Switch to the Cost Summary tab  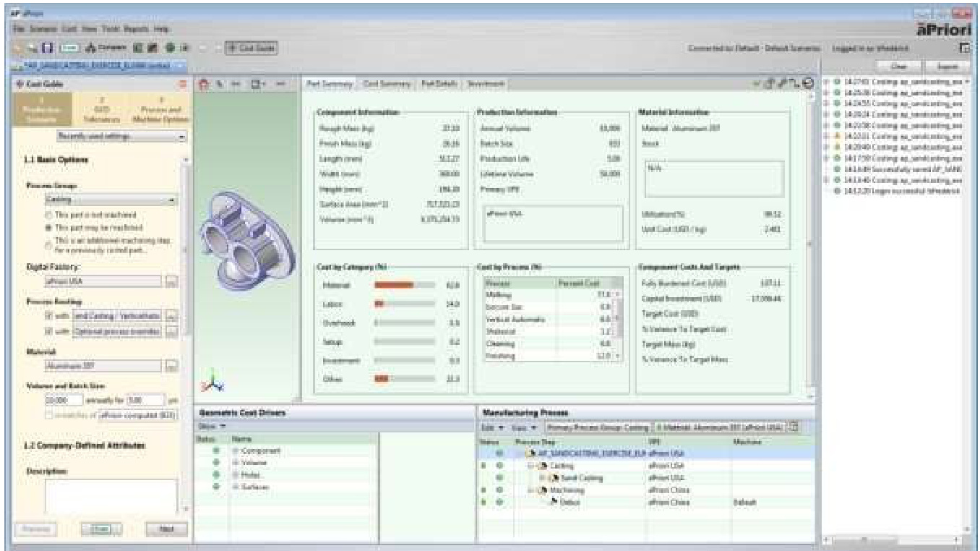click(x=387, y=85)
